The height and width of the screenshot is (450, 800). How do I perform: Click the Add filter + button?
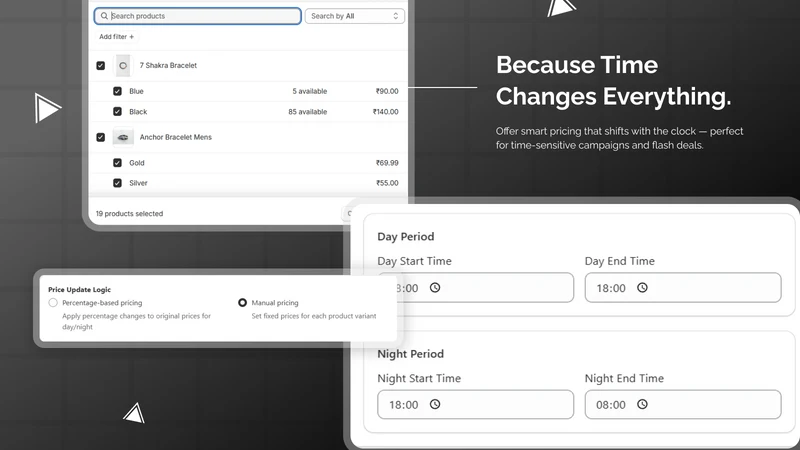click(x=116, y=37)
